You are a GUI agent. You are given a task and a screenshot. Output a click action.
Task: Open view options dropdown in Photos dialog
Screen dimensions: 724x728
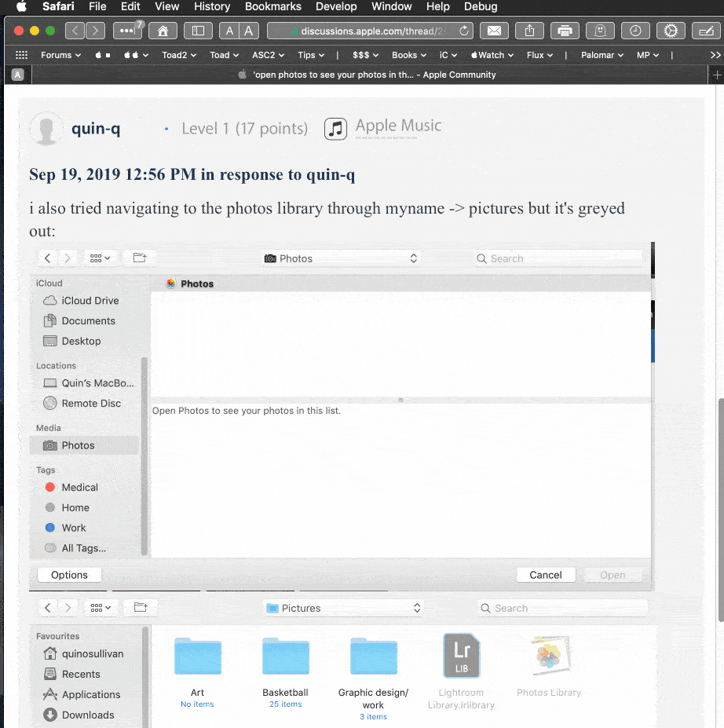click(x=100, y=258)
